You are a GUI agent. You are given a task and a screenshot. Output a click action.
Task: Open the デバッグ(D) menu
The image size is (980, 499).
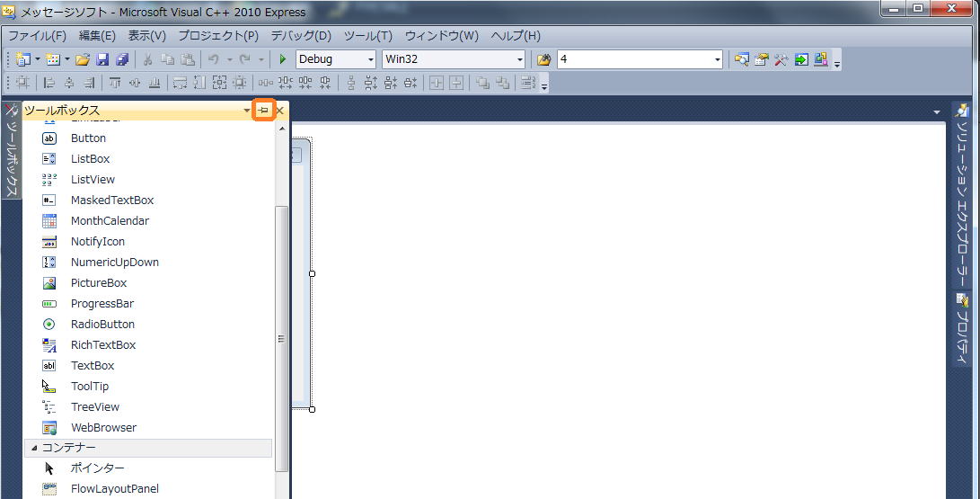301,36
